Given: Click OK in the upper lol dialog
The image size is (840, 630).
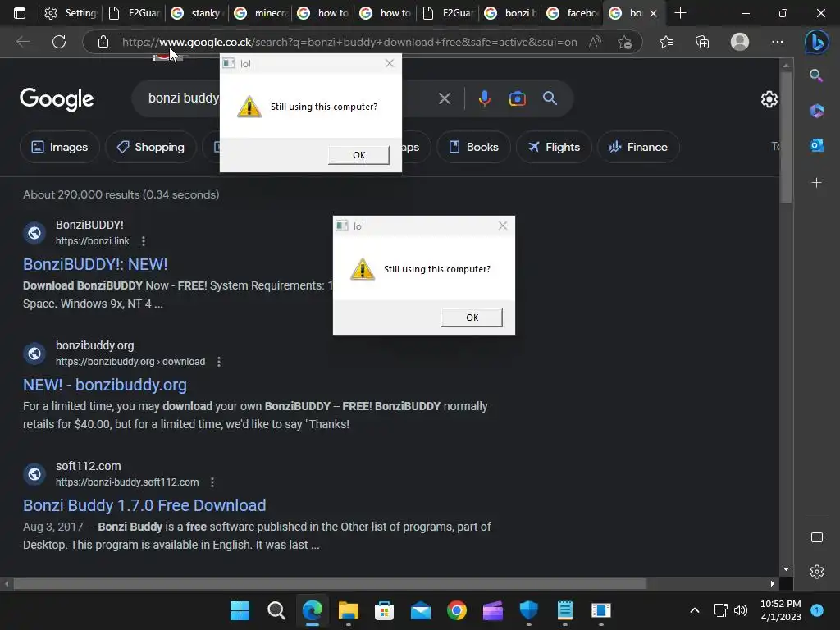Looking at the screenshot, I should (x=359, y=155).
